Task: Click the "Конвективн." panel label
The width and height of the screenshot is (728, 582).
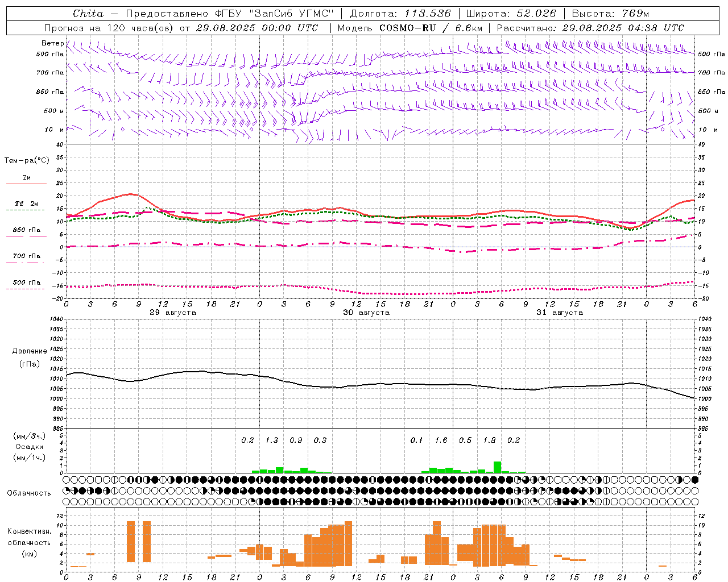Action: pos(30,531)
